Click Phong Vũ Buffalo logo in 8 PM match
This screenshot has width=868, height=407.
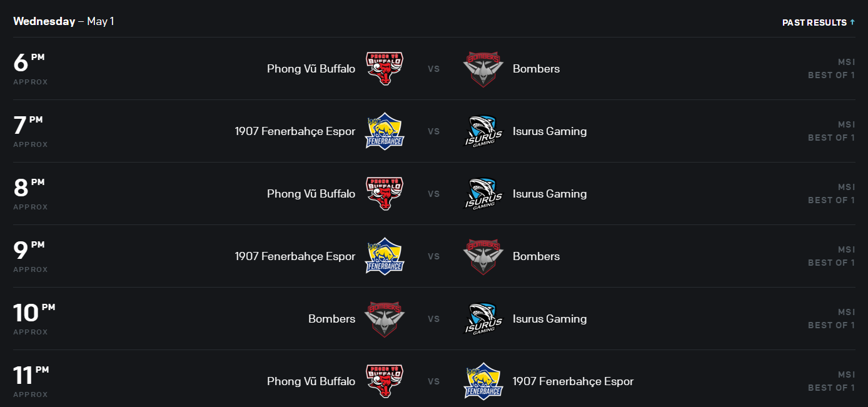click(384, 194)
